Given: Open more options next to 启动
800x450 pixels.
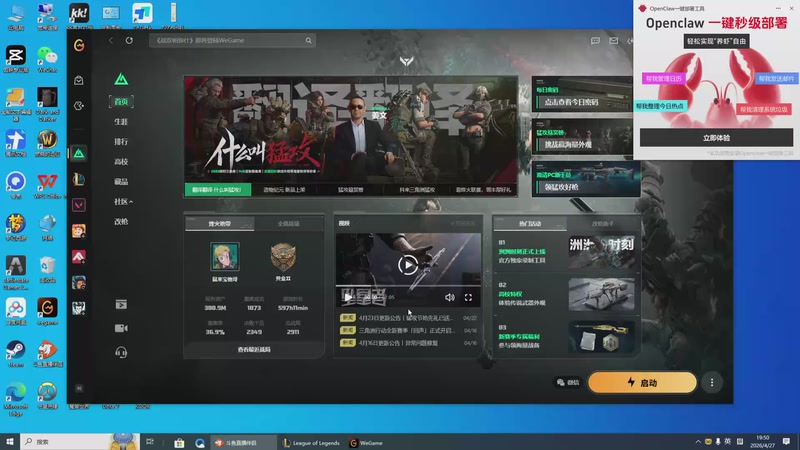Looking at the screenshot, I should [x=712, y=382].
